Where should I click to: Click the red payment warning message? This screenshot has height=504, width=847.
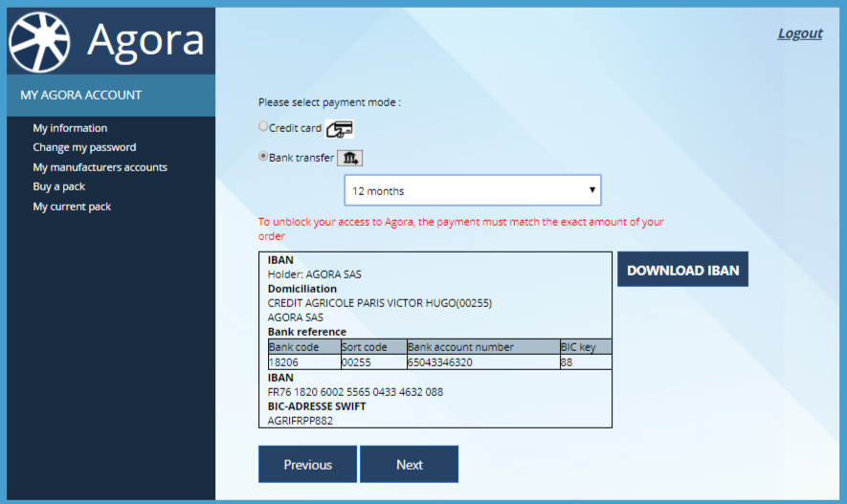click(460, 229)
